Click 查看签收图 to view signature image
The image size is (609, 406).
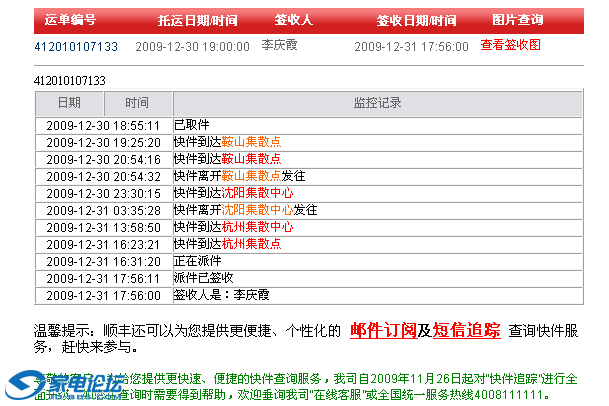510,45
